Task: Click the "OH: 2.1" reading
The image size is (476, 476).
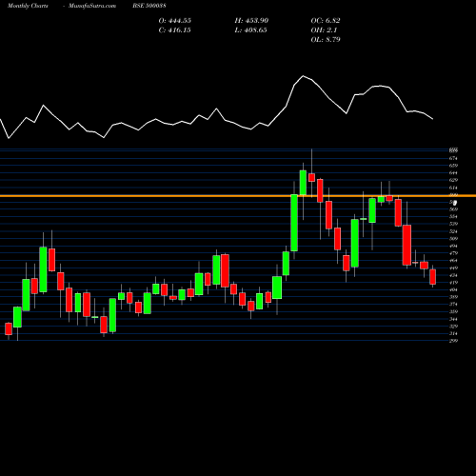Action: [324, 30]
